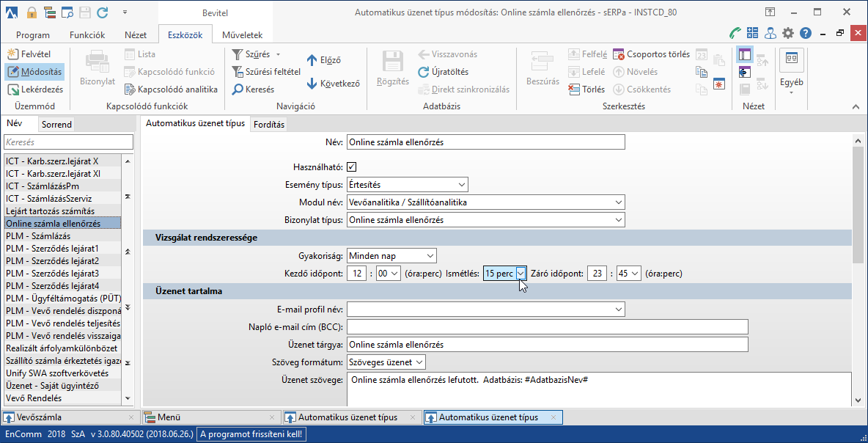
Task: Open the Kezdő időpont minutes dropdown
Action: tap(395, 274)
